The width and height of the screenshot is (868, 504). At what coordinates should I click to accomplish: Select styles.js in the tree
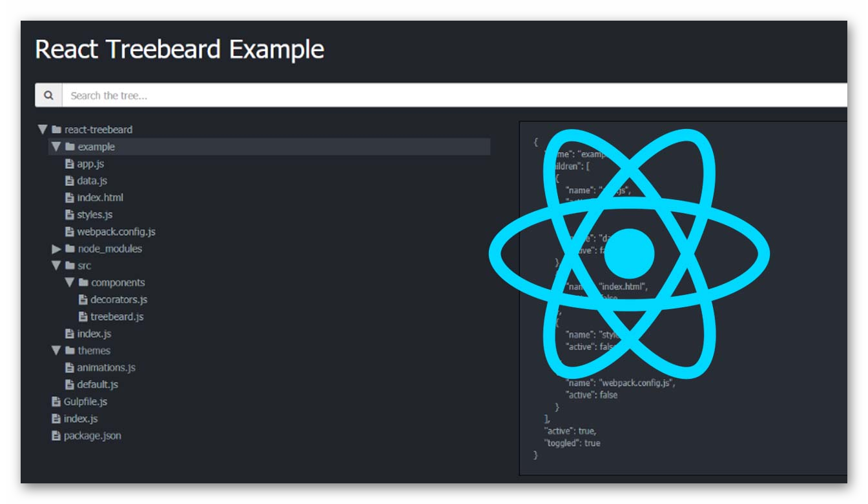click(95, 214)
